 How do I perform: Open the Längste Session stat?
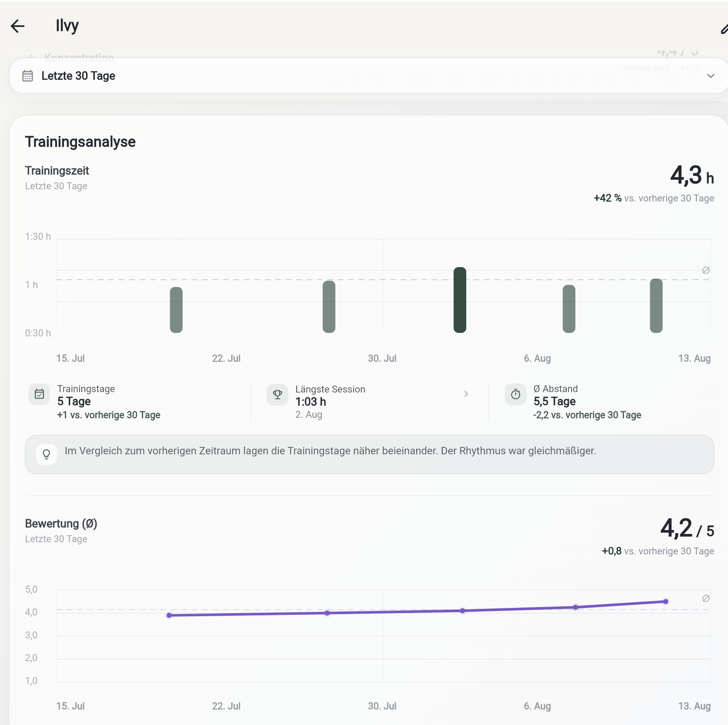tap(370, 402)
